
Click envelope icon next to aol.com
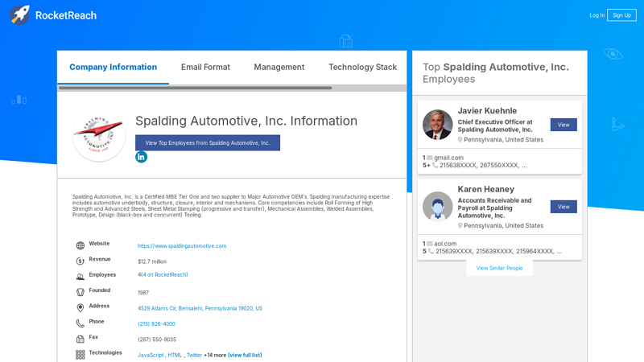(x=430, y=244)
